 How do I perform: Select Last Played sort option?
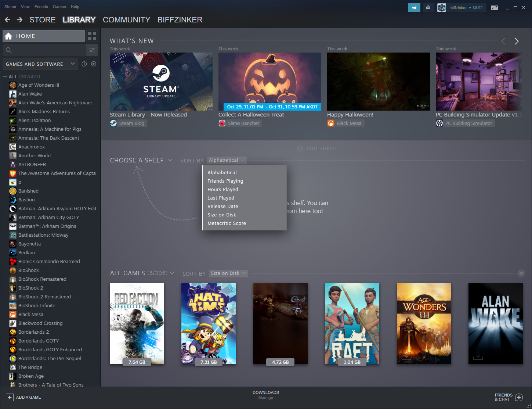(221, 198)
